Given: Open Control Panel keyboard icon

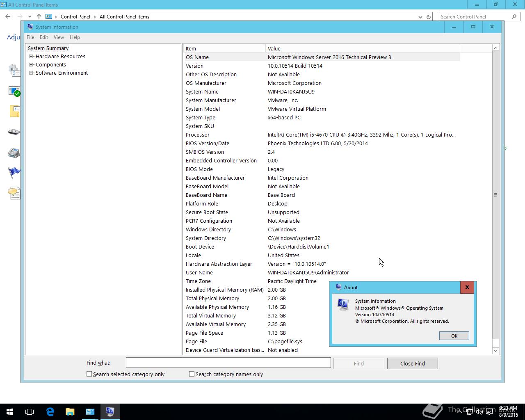Looking at the screenshot, I should (14, 132).
